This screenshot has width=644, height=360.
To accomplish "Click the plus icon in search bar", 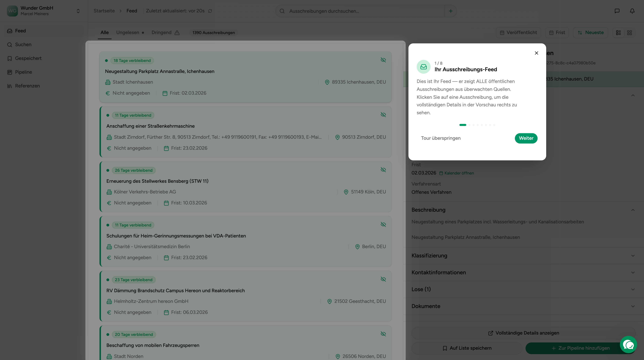I will point(450,11).
